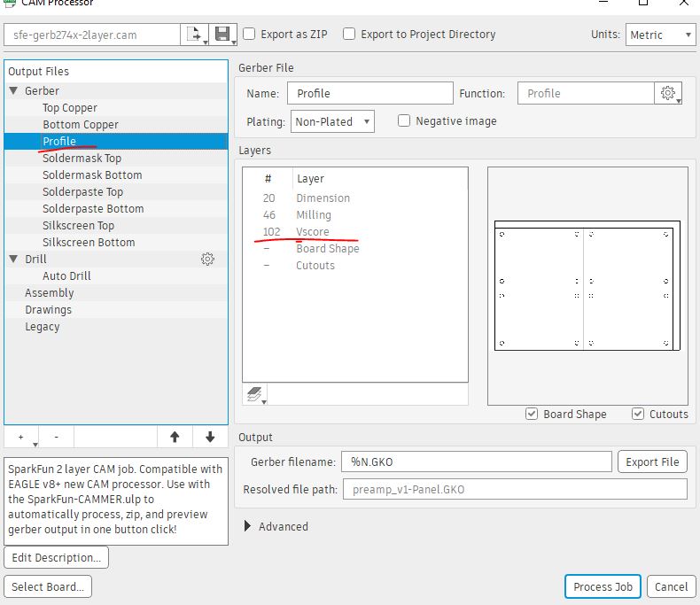Select Solderpaste Bottom output
700x605 pixels.
(x=93, y=208)
